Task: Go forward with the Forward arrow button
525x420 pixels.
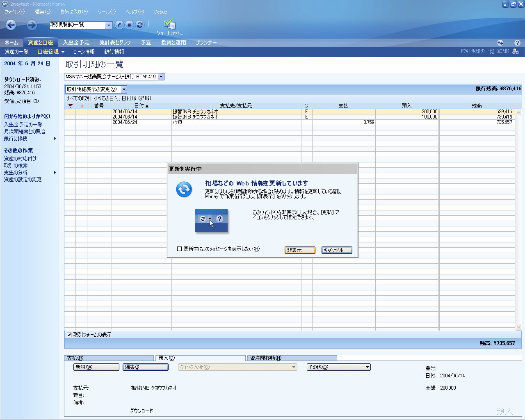Action: click(32, 25)
